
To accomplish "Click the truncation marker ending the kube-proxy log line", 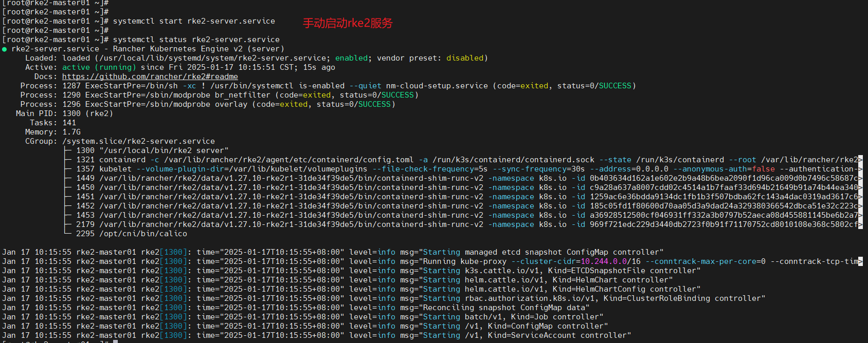I will [x=860, y=262].
